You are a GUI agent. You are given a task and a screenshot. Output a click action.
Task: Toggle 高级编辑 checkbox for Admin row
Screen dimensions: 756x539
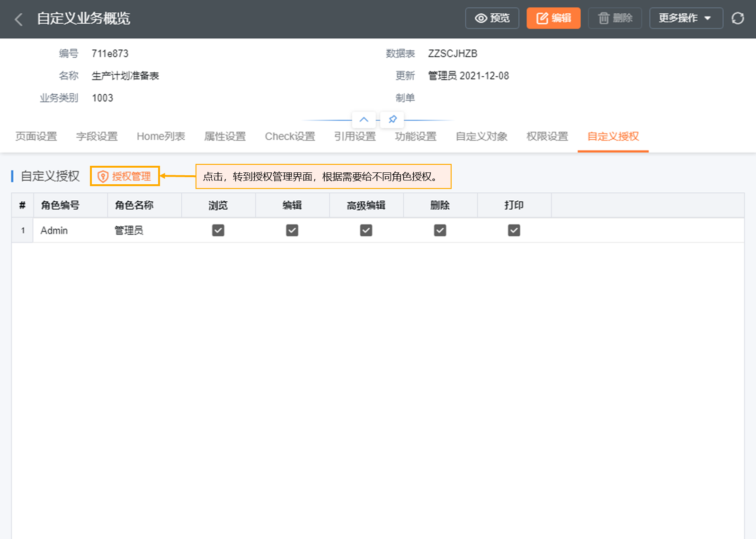(366, 230)
